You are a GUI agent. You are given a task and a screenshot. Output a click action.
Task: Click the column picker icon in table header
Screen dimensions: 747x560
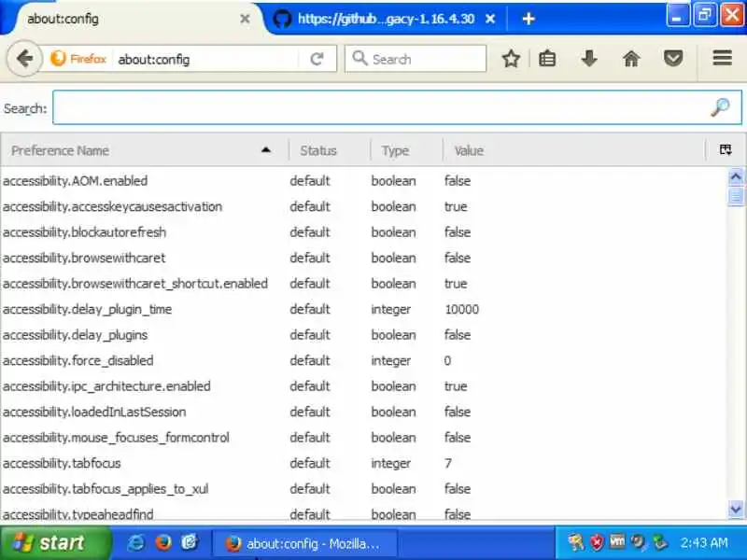[726, 150]
